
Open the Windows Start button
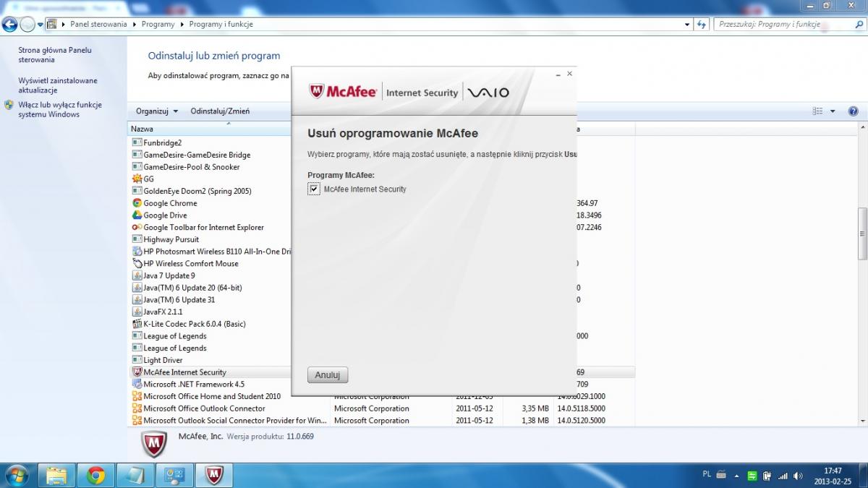coord(16,475)
